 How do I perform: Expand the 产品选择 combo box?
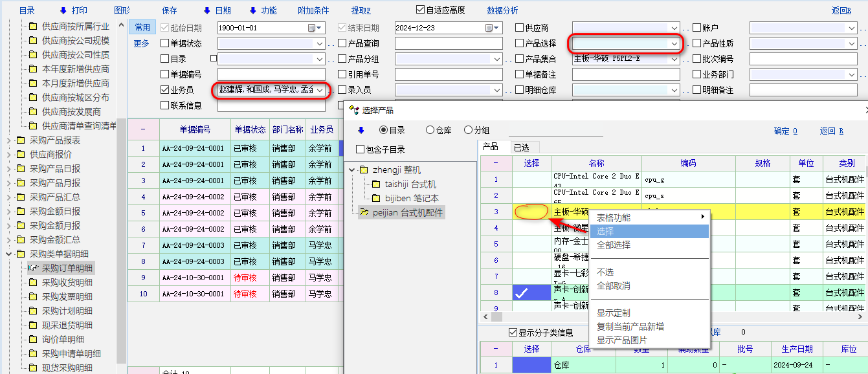[674, 43]
